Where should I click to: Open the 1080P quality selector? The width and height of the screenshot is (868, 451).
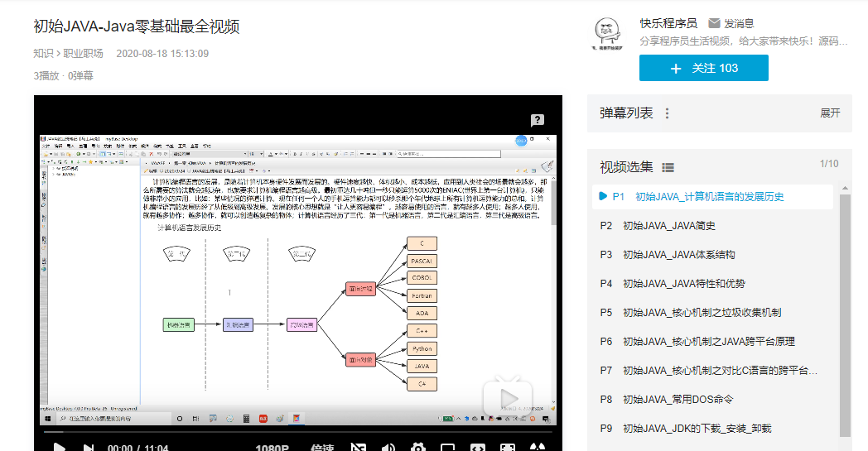[x=272, y=447]
